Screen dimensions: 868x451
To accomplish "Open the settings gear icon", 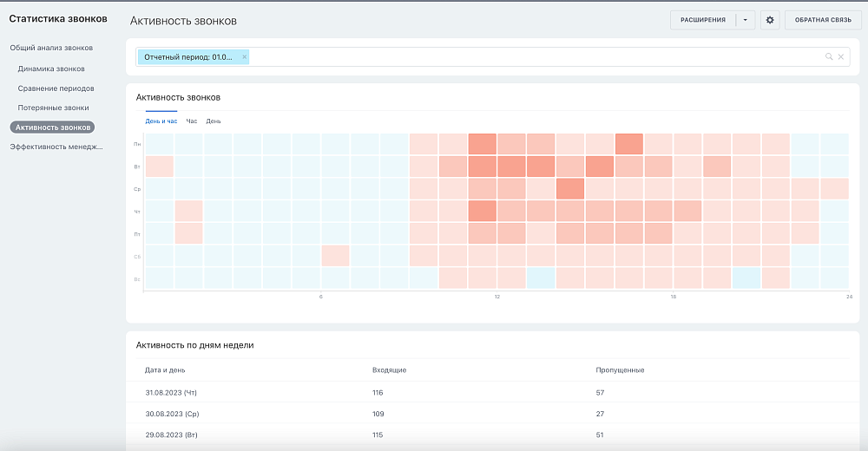I will tap(769, 20).
